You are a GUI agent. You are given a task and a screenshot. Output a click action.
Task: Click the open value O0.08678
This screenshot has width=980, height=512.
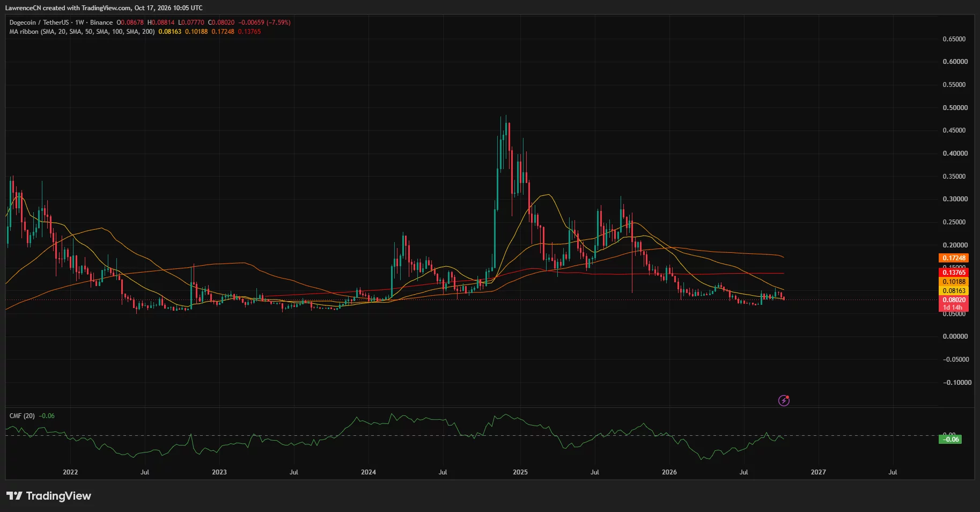(x=130, y=23)
